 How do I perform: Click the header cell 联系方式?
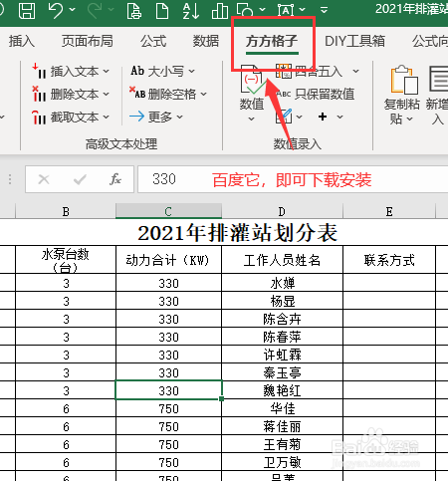pos(389,260)
